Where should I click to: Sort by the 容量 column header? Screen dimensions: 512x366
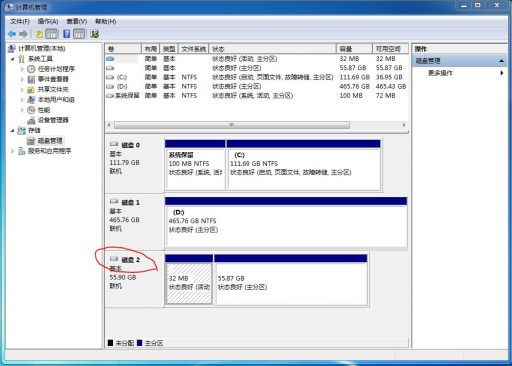point(354,49)
